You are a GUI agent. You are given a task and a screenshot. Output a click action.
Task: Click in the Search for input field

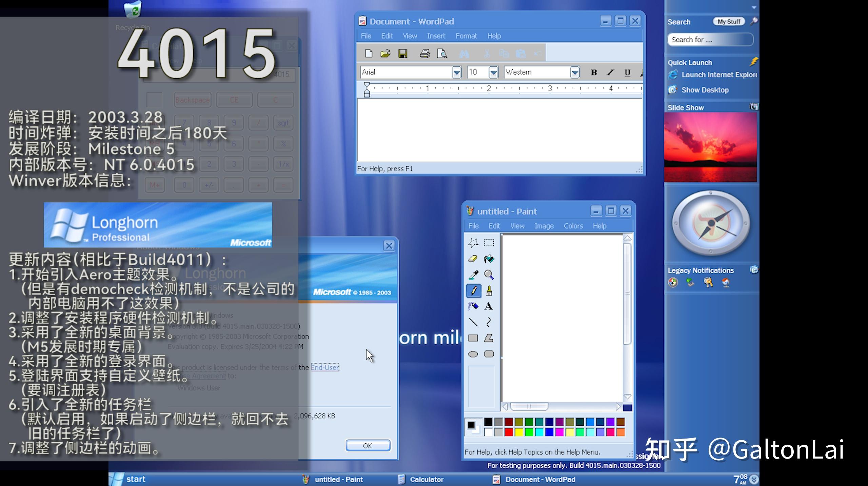point(710,40)
